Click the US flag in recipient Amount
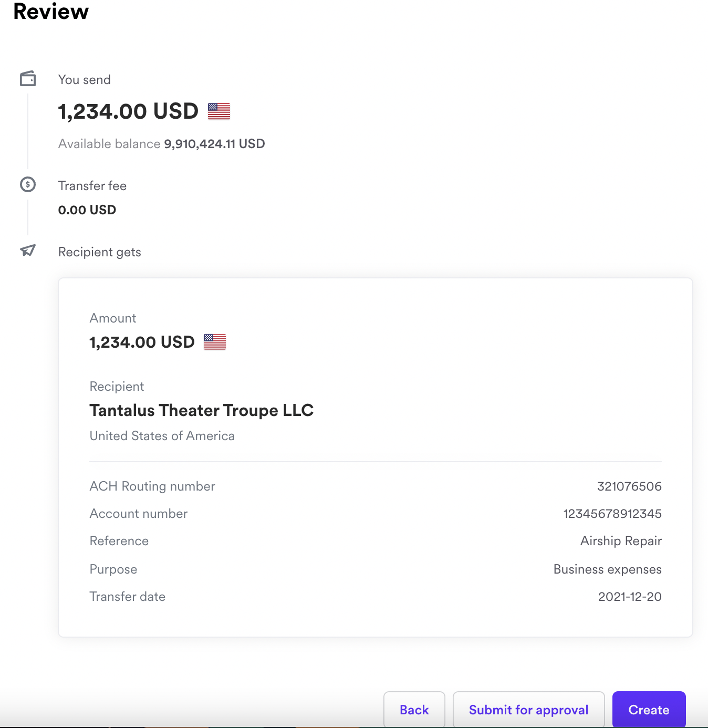Screen dimensions: 708x728 [215, 342]
